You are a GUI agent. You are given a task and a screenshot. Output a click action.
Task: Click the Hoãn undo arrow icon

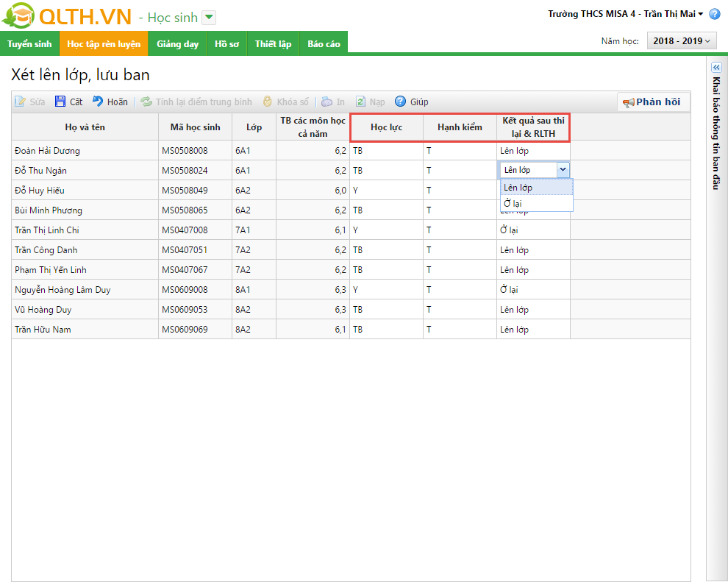[x=98, y=102]
